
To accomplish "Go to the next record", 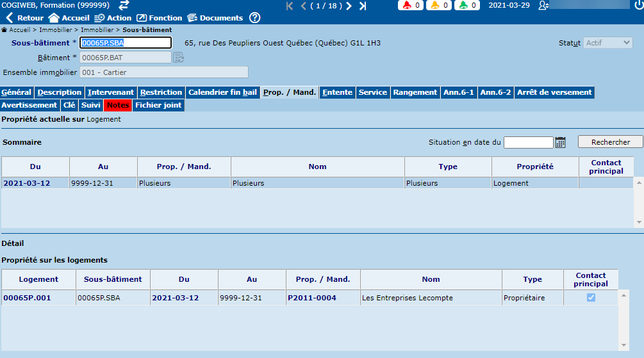I will [x=349, y=6].
